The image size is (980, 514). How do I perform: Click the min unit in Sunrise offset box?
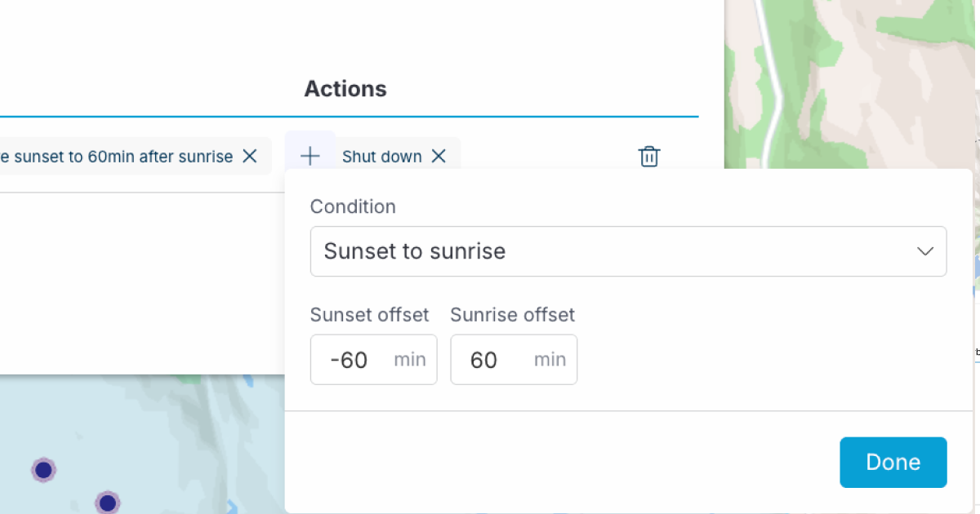click(x=550, y=360)
